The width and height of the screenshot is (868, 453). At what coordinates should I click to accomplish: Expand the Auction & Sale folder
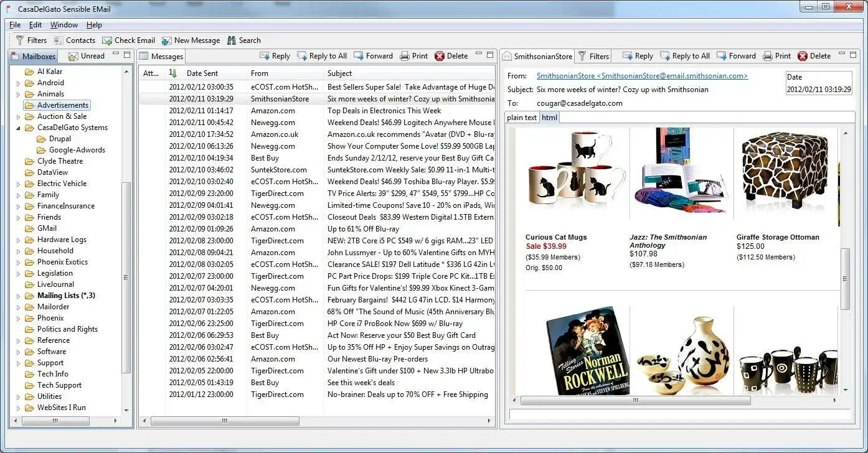click(19, 116)
